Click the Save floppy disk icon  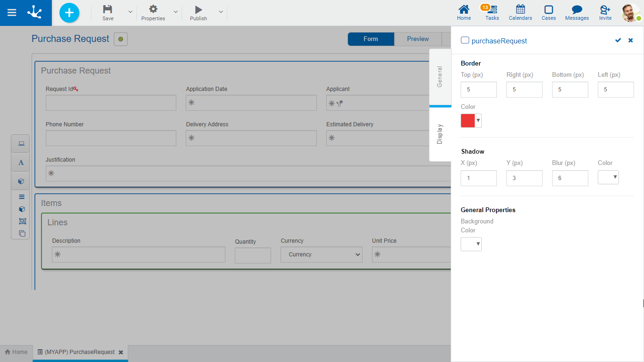[x=108, y=9]
